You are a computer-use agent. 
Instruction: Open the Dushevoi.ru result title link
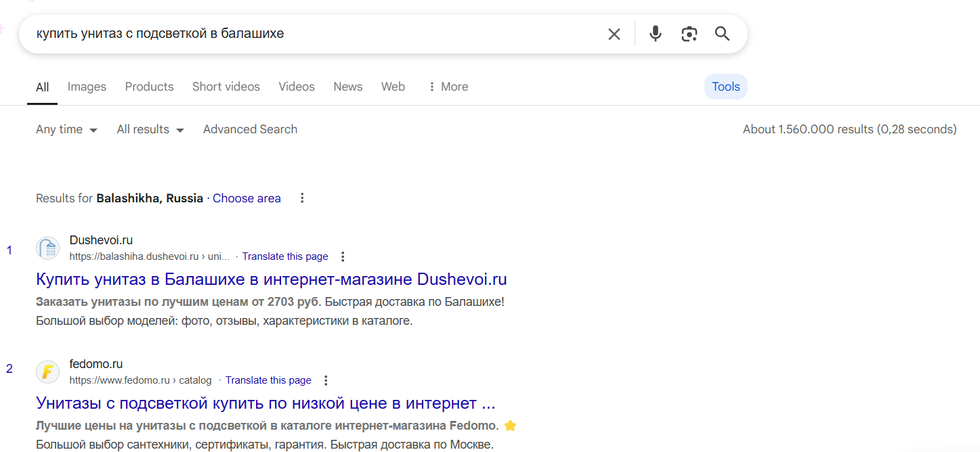(x=271, y=279)
